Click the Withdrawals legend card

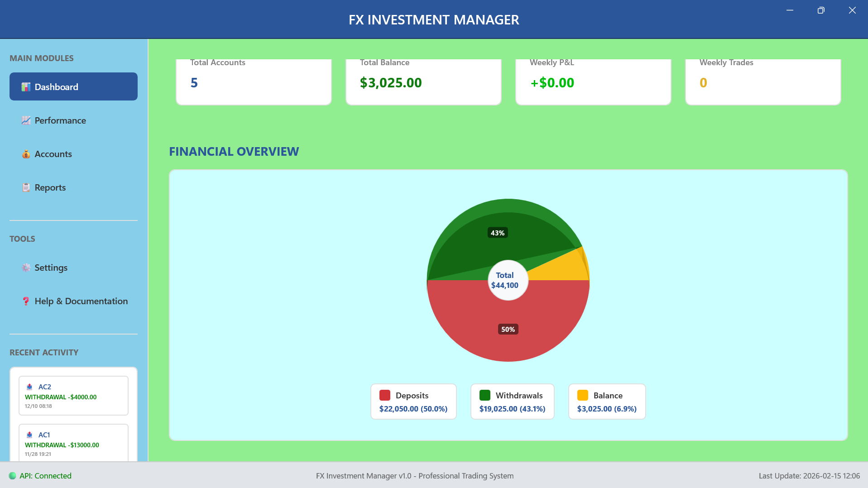tap(512, 401)
